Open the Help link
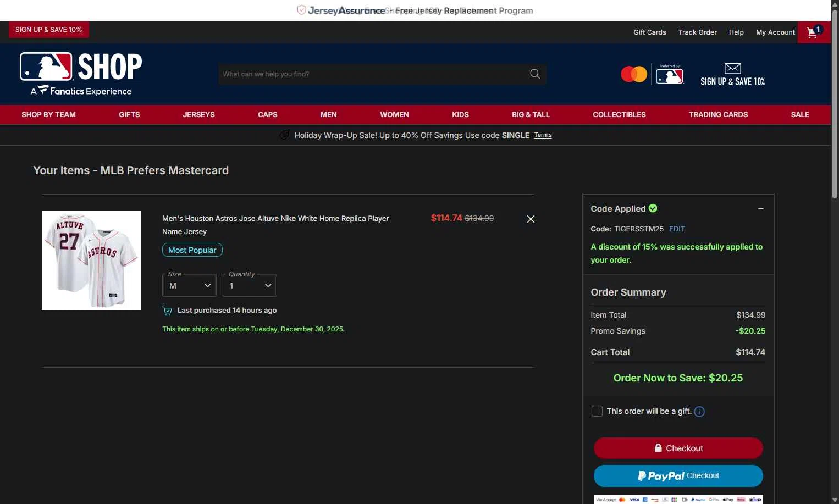Image resolution: width=839 pixels, height=504 pixels. (x=736, y=32)
